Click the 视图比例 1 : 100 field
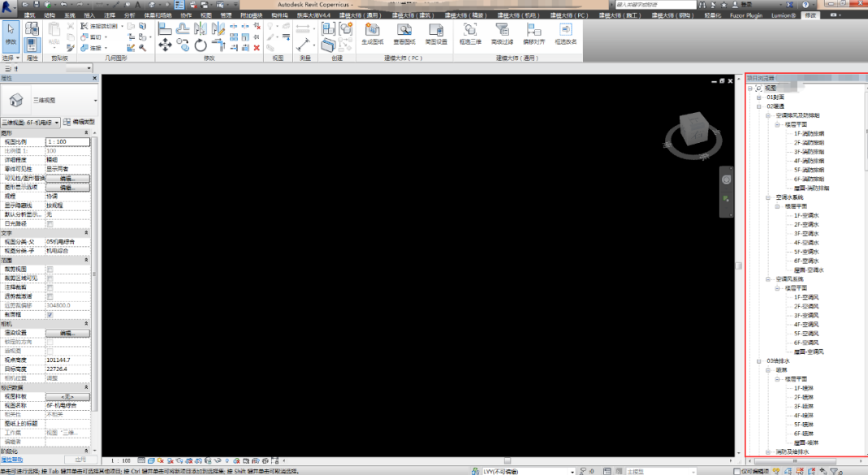Screen dimensions: 868x475 coord(67,142)
